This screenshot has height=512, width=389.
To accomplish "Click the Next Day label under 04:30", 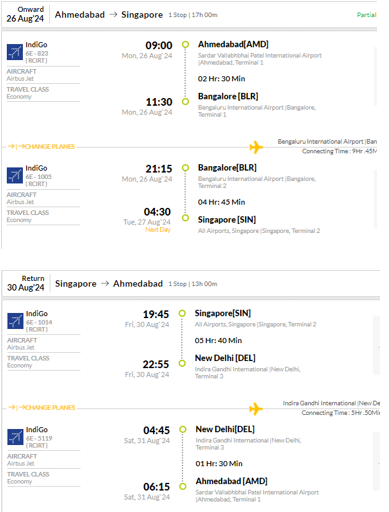I will (158, 230).
